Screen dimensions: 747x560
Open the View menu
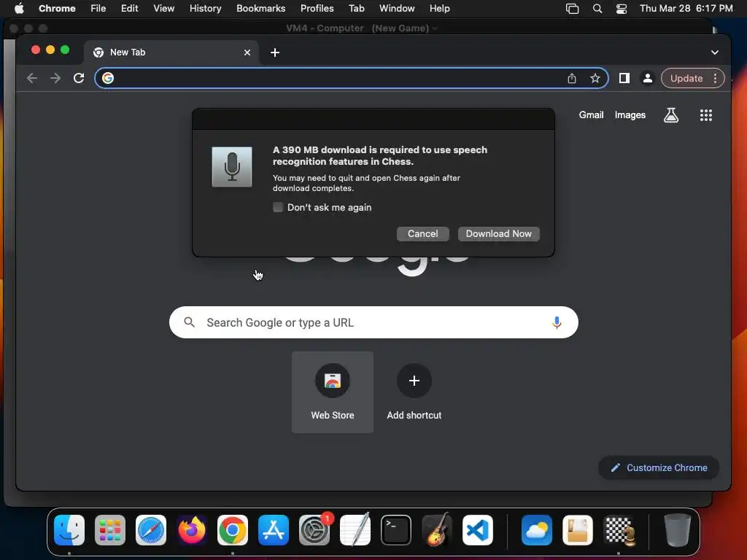coord(163,9)
